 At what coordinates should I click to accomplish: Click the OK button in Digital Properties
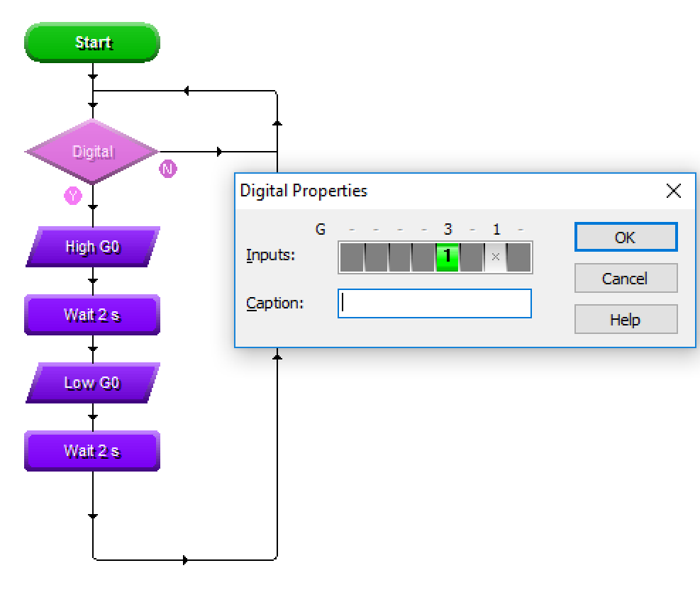point(626,237)
